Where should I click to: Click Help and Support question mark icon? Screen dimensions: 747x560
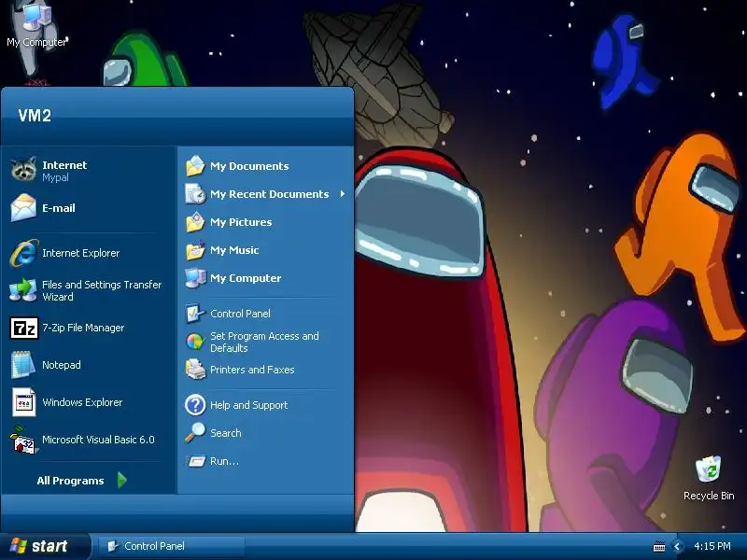pyautogui.click(x=195, y=405)
